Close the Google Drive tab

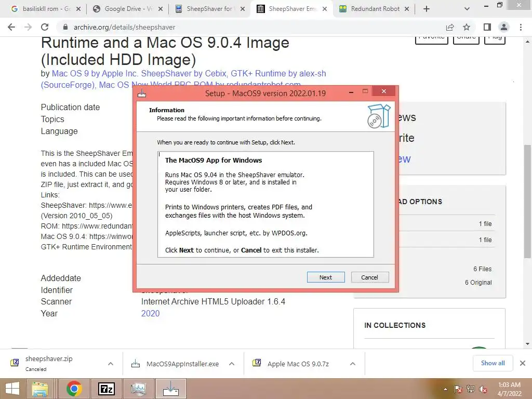tap(161, 9)
